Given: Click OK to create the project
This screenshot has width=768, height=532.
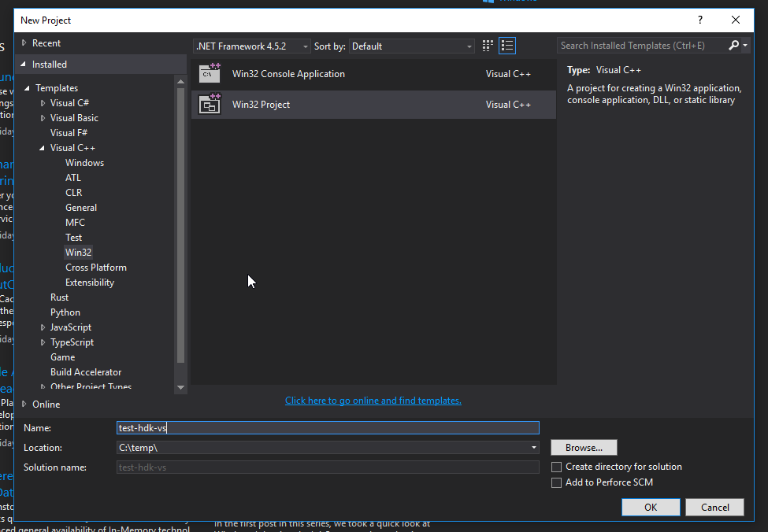Looking at the screenshot, I should click(651, 507).
